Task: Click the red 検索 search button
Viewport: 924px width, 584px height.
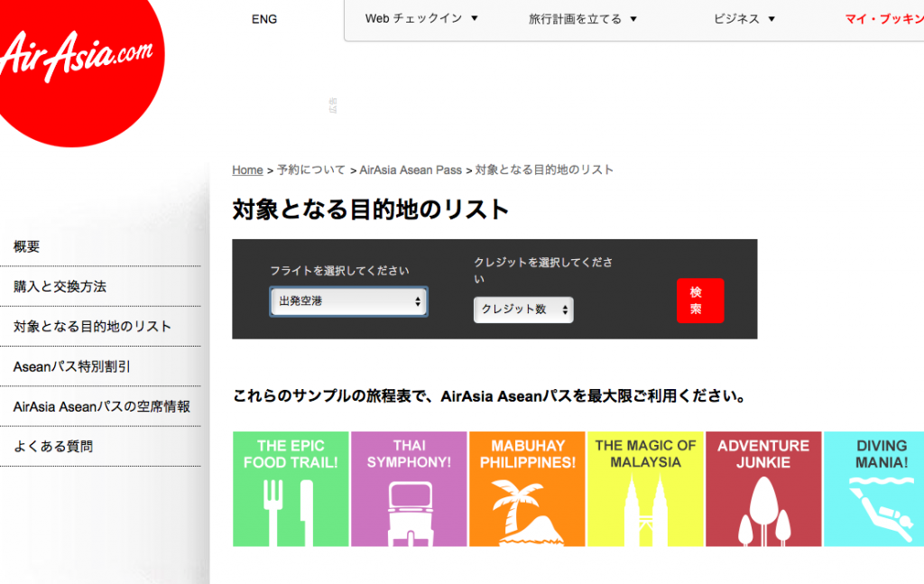Action: click(x=699, y=301)
